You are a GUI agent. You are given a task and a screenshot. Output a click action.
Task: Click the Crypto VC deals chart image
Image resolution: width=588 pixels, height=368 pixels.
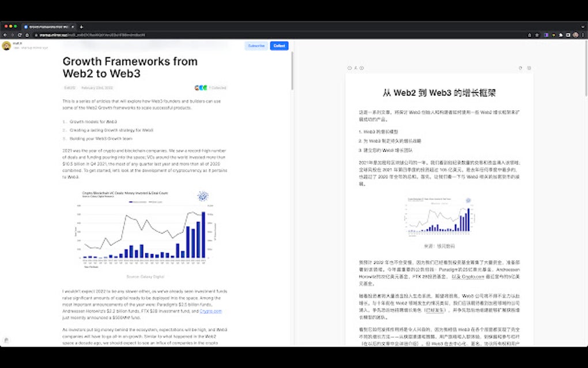(x=145, y=229)
